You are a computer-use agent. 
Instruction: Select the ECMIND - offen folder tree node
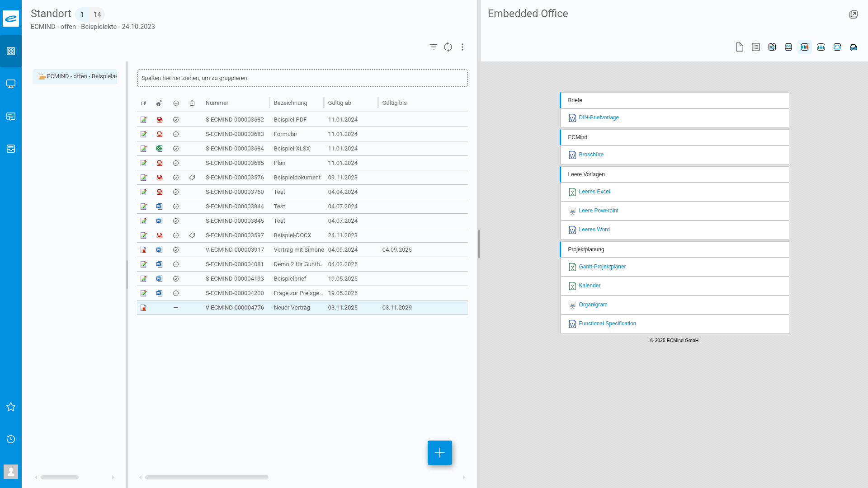click(77, 76)
